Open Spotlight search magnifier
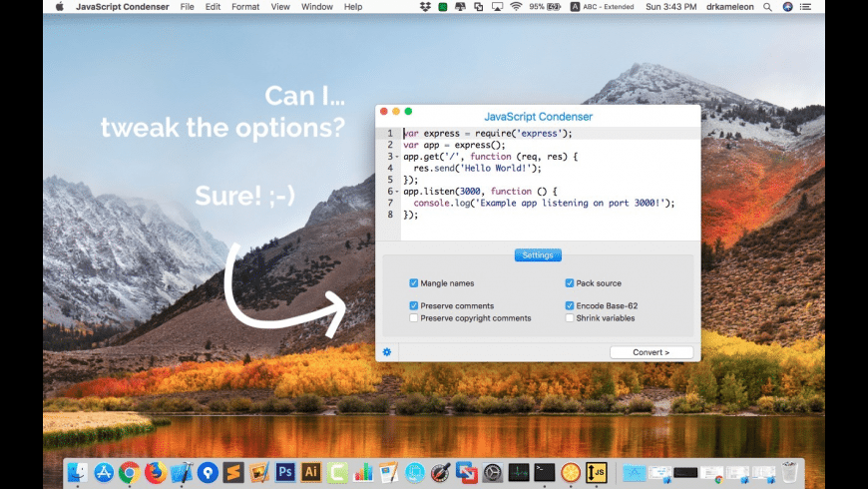The width and height of the screenshot is (868, 489). pos(767,7)
